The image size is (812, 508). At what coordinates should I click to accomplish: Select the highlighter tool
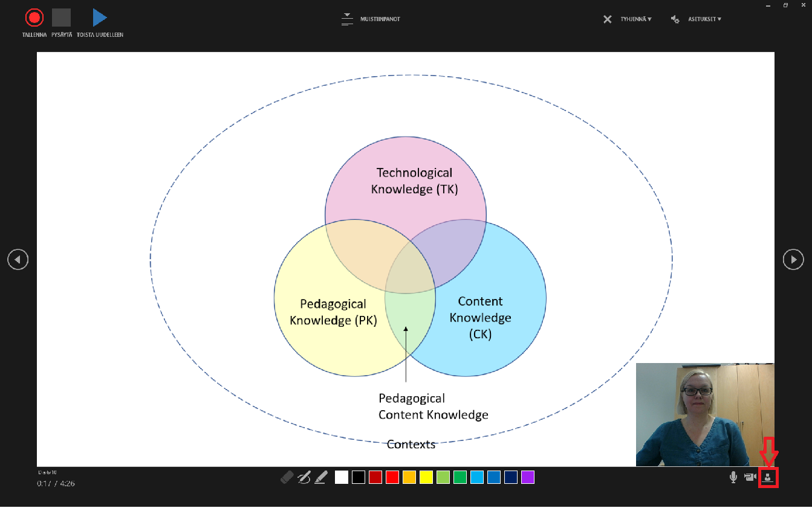click(x=321, y=477)
